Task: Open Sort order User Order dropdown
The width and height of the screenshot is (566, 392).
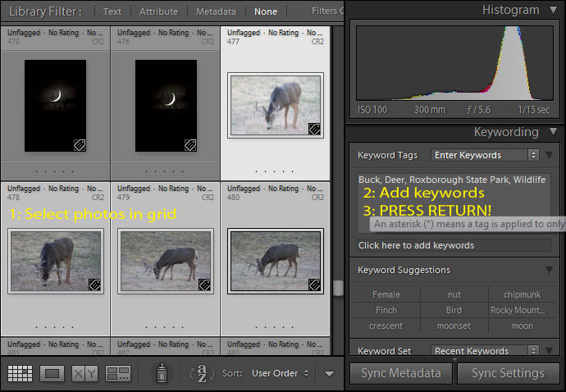Action: [x=280, y=373]
